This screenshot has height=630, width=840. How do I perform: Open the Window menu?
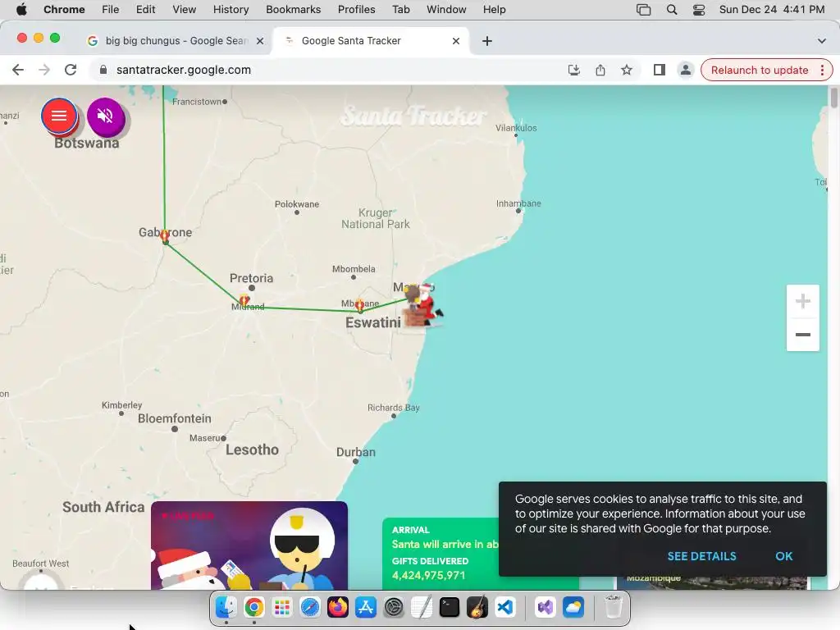coord(446,10)
